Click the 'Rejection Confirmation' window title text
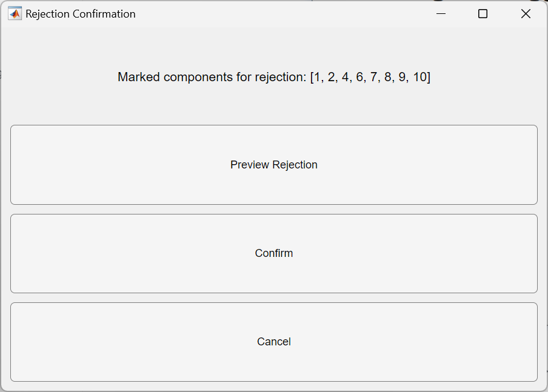Viewport: 548px width, 392px height. point(81,14)
